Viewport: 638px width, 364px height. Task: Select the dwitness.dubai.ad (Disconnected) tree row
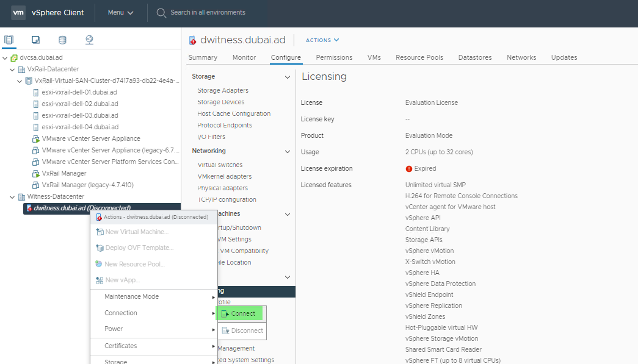point(102,209)
